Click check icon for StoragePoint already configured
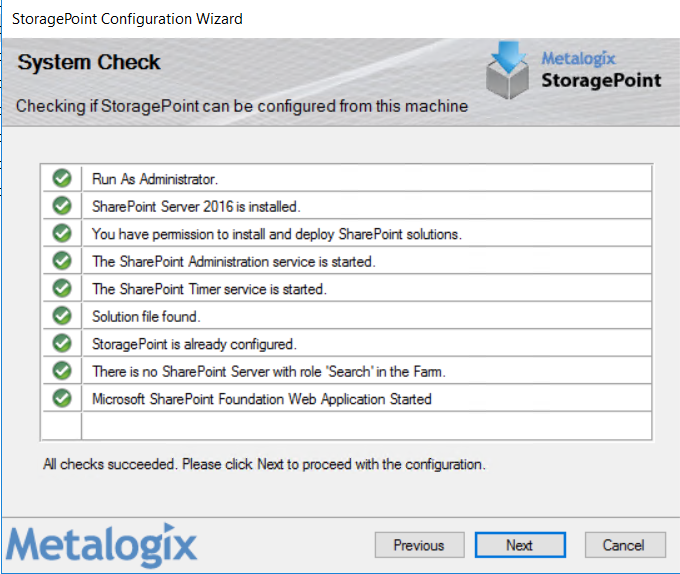The height and width of the screenshot is (574, 680). click(x=62, y=343)
